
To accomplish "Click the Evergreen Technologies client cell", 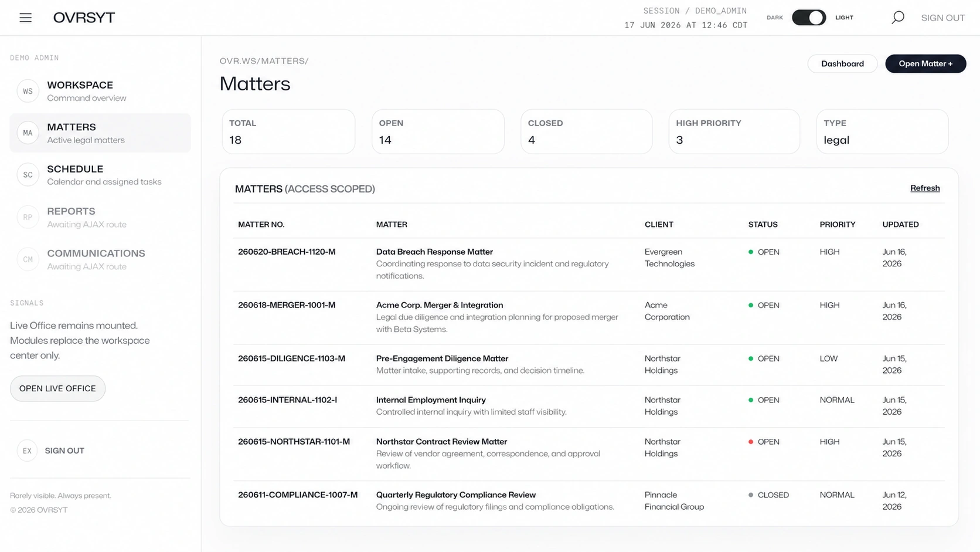I will (669, 258).
